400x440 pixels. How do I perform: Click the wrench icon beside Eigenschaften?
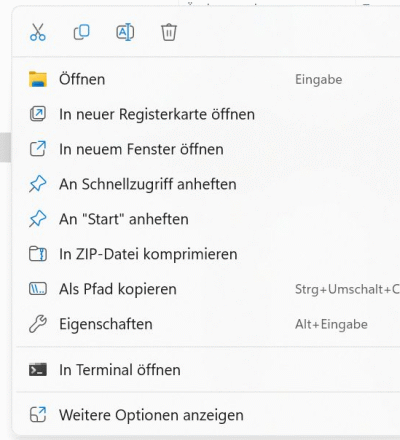(38, 324)
